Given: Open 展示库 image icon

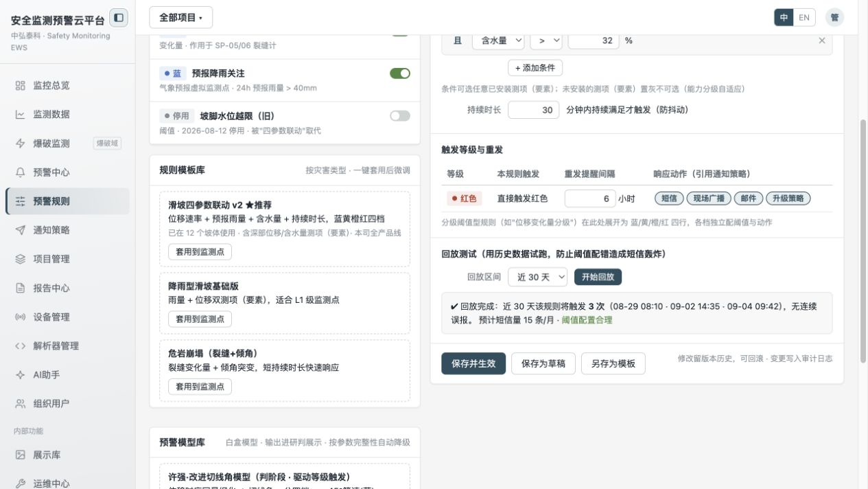Looking at the screenshot, I should tap(21, 455).
